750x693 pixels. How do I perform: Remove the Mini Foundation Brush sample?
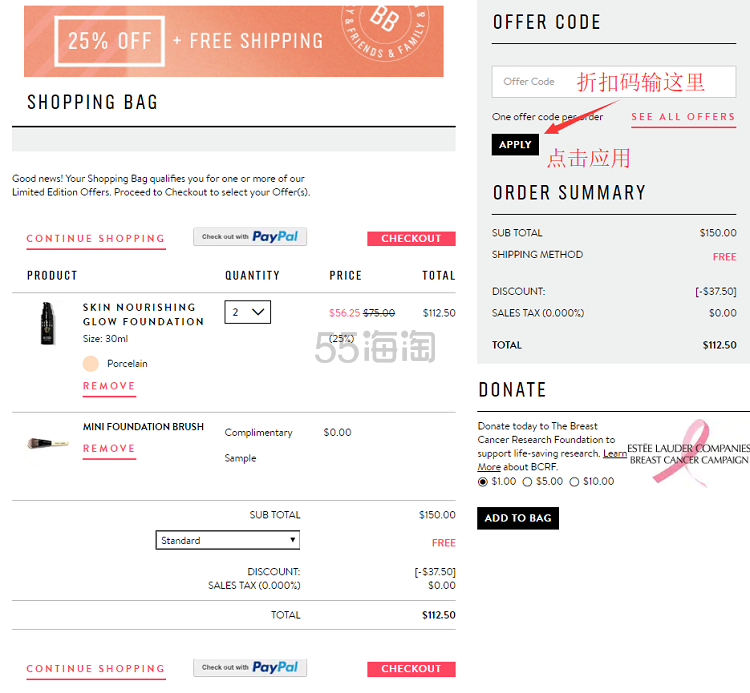point(109,449)
